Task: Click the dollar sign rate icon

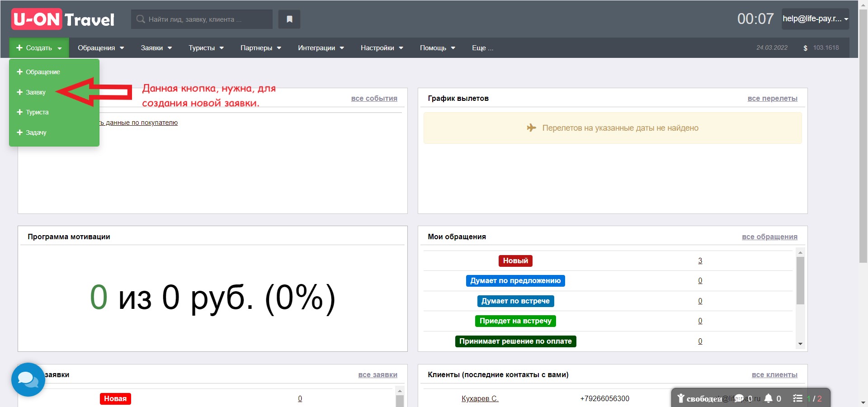Action: point(805,48)
